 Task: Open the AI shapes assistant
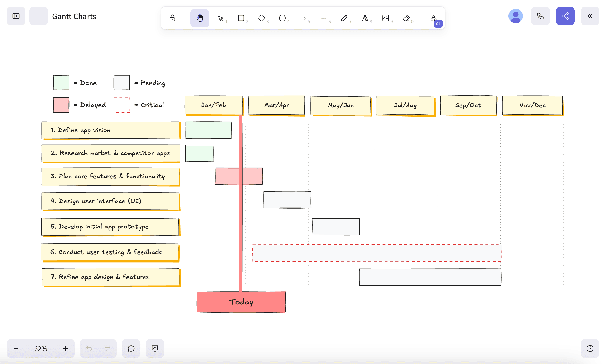(434, 18)
